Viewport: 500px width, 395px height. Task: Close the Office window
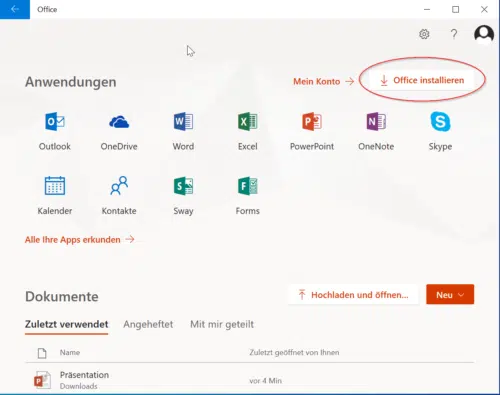pyautogui.click(x=484, y=9)
